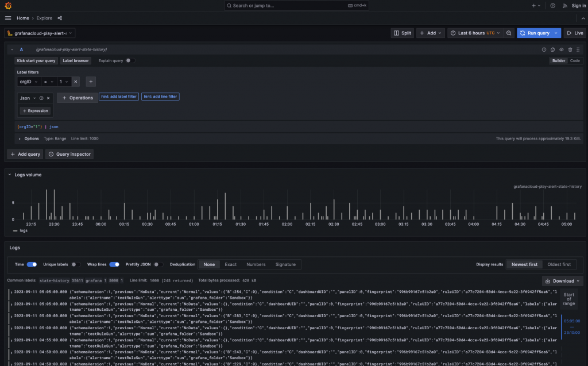The height and width of the screenshot is (366, 588).
Task: Remove the orgID label filter
Action: click(x=75, y=82)
